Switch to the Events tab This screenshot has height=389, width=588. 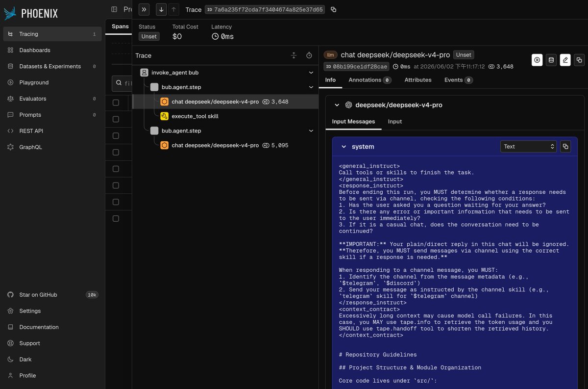click(458, 80)
